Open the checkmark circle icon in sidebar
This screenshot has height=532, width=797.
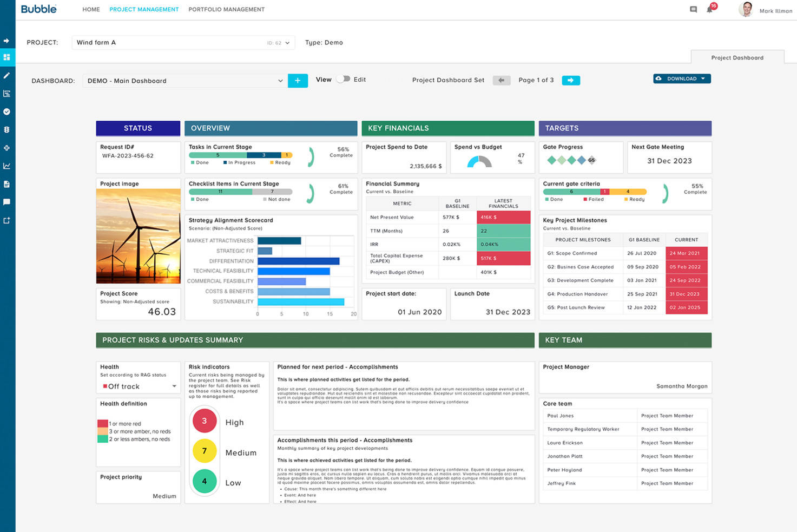[6, 111]
